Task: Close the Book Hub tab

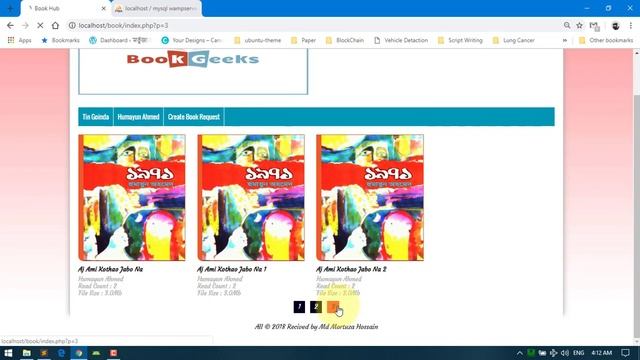Action: coord(104,8)
